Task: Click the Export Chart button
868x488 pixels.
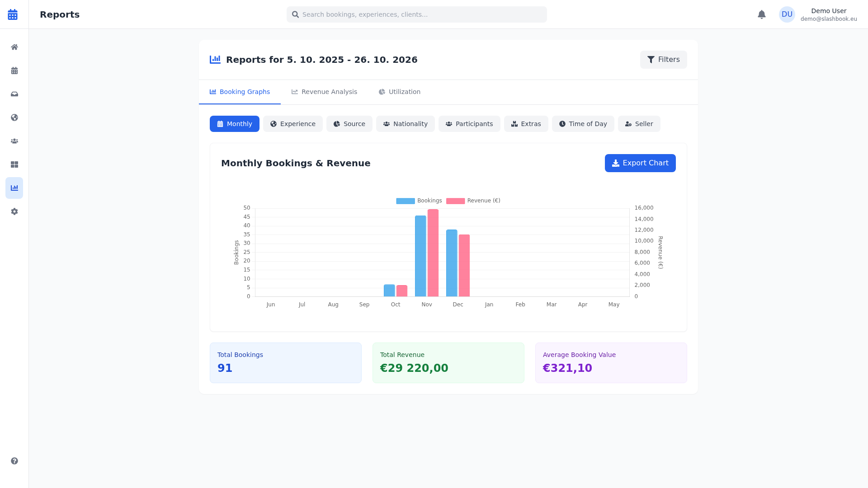Action: [x=640, y=163]
